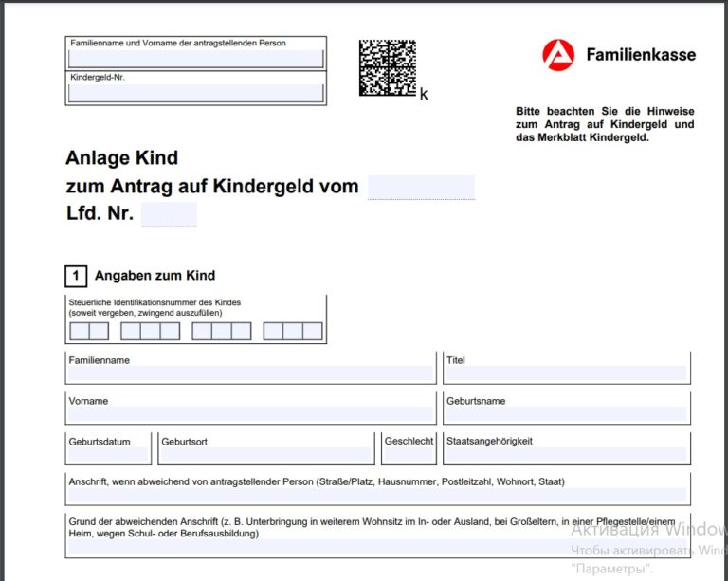
Task: Click the Lfd. Nr. input field
Action: point(169,214)
